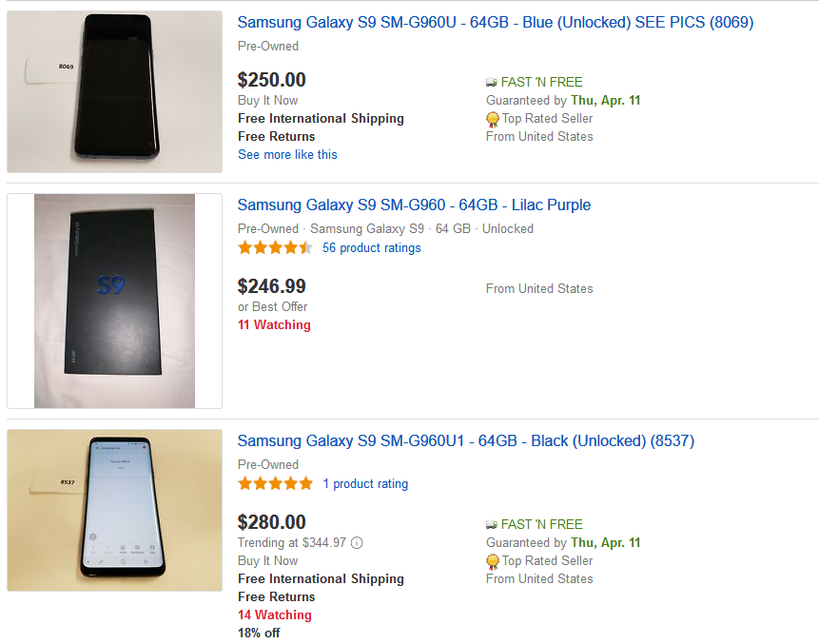819x644 pixels.
Task: Click the info icon beside Trending at $344.97
Action: pyautogui.click(x=357, y=543)
